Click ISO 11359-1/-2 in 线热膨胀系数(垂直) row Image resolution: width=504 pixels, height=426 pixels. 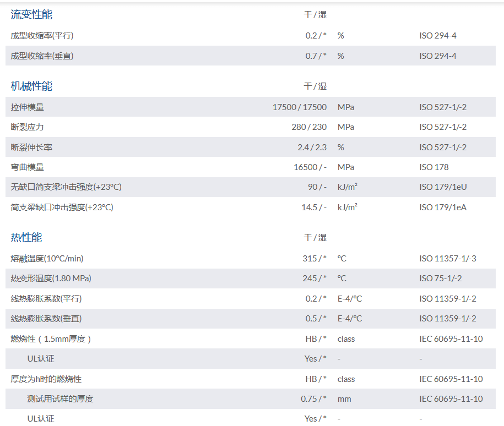pos(447,319)
